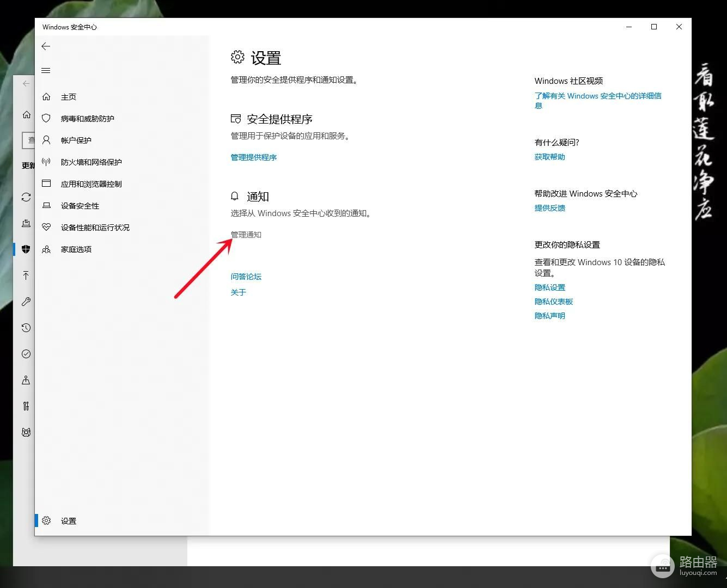Open 设备安全性 laptop icon item

[x=122, y=206]
